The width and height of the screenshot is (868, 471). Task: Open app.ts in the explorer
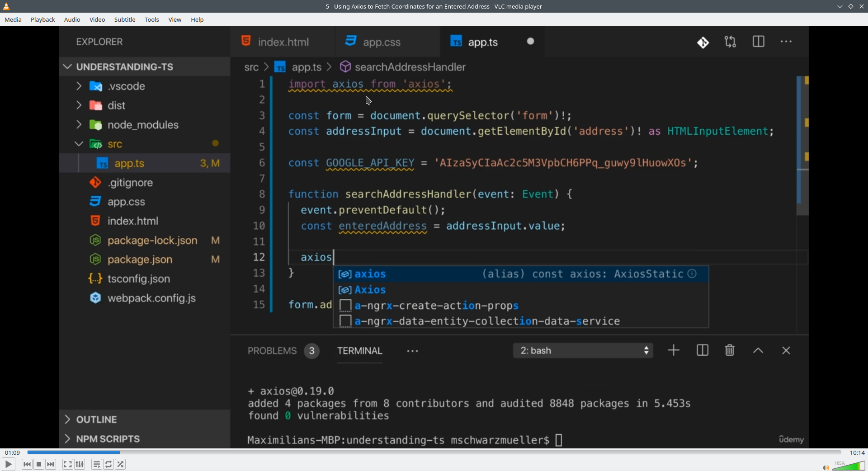[145, 163]
